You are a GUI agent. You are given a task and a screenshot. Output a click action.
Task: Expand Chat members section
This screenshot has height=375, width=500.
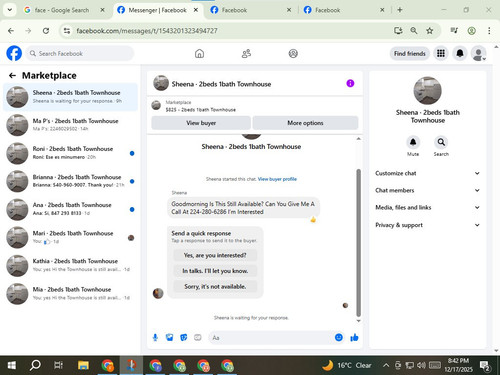point(428,190)
